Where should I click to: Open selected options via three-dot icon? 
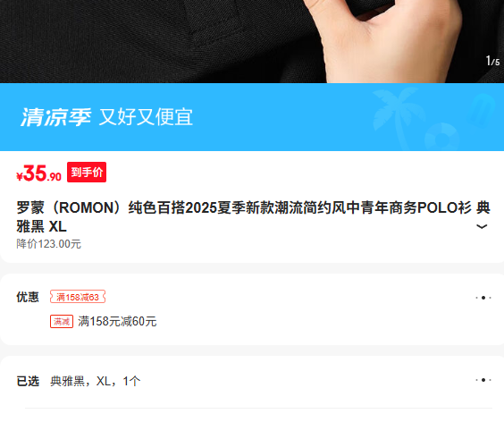[483, 380]
